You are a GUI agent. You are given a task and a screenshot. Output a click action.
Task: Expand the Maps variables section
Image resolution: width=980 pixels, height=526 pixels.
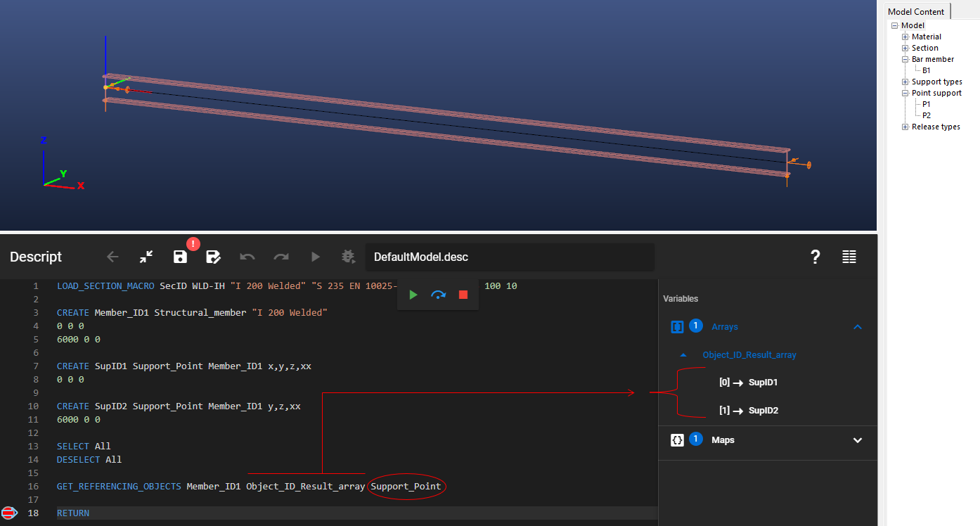point(857,440)
